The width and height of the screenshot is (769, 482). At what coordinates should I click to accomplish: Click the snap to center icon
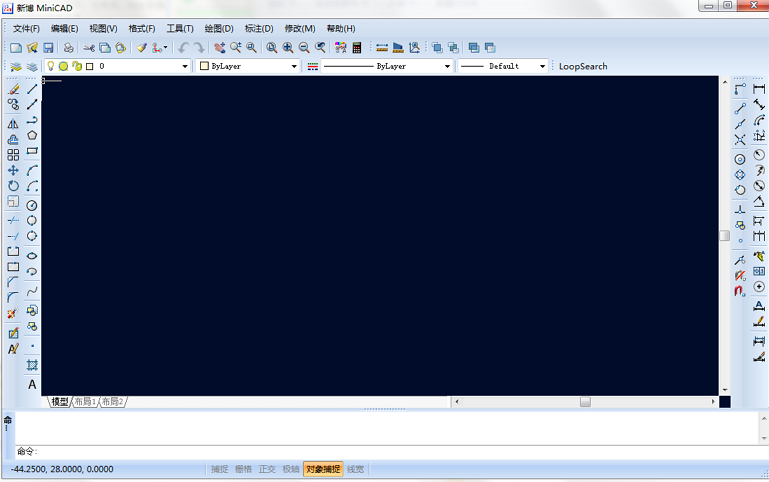pos(740,159)
